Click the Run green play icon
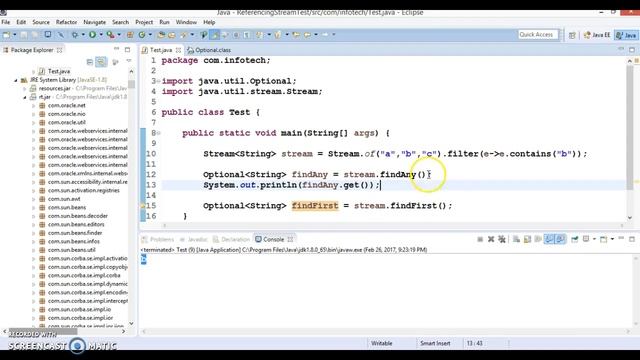This screenshot has width=640, height=360. [92, 35]
